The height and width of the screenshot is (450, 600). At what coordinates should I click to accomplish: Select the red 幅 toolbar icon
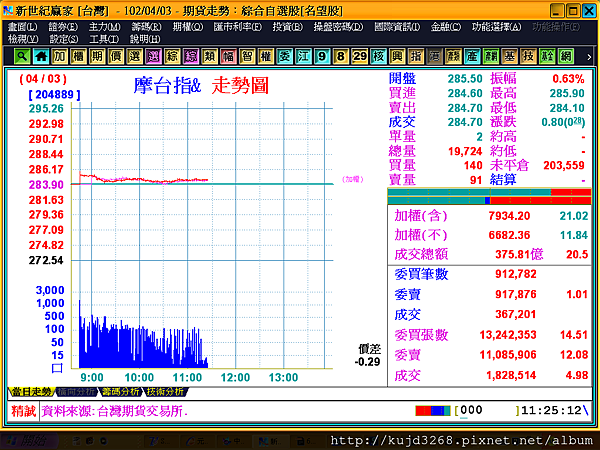pyautogui.click(x=228, y=57)
